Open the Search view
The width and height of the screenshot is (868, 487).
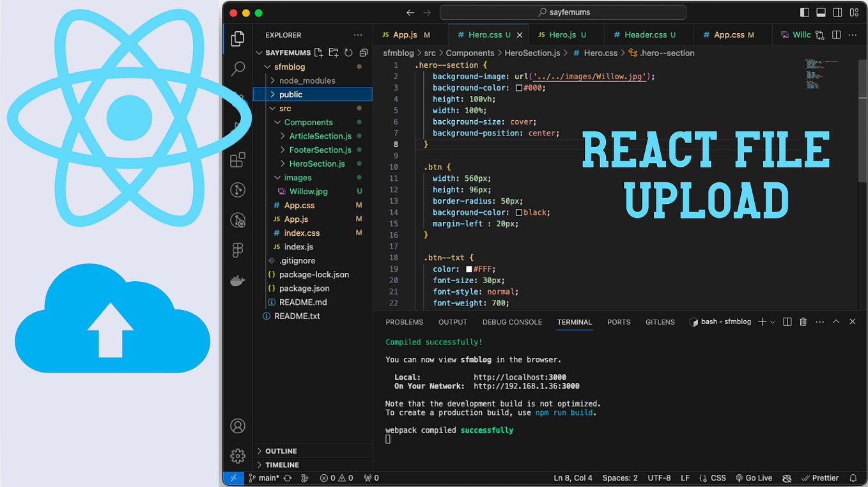click(238, 68)
